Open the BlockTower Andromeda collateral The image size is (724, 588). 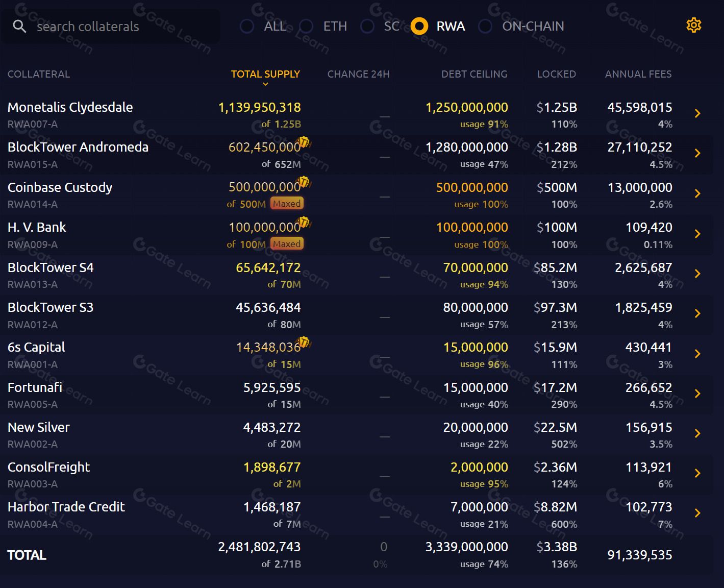coord(78,147)
